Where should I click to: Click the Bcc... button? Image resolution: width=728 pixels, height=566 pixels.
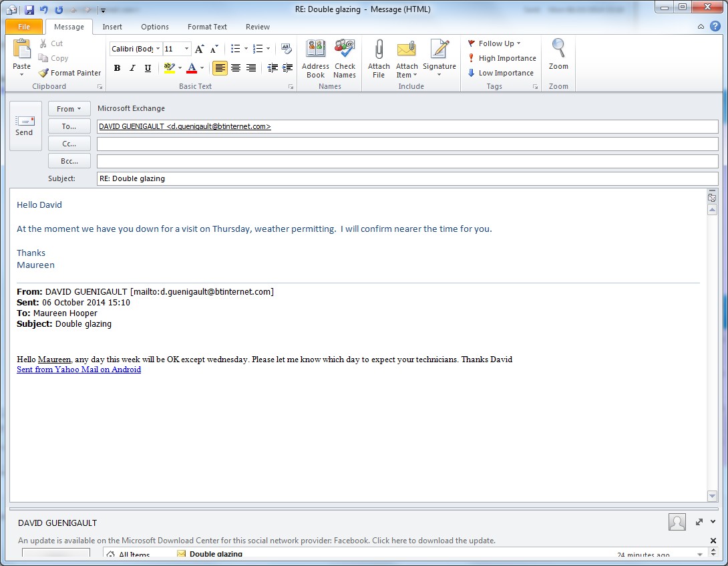[69, 161]
